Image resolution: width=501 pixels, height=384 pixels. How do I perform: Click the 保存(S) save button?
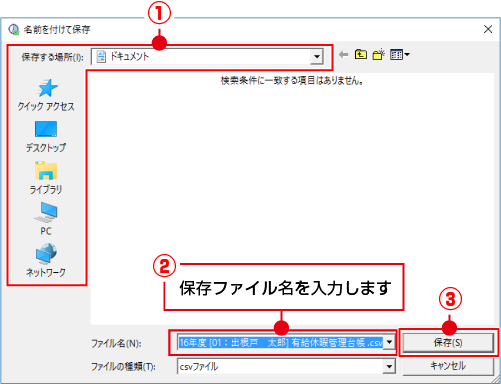point(448,342)
